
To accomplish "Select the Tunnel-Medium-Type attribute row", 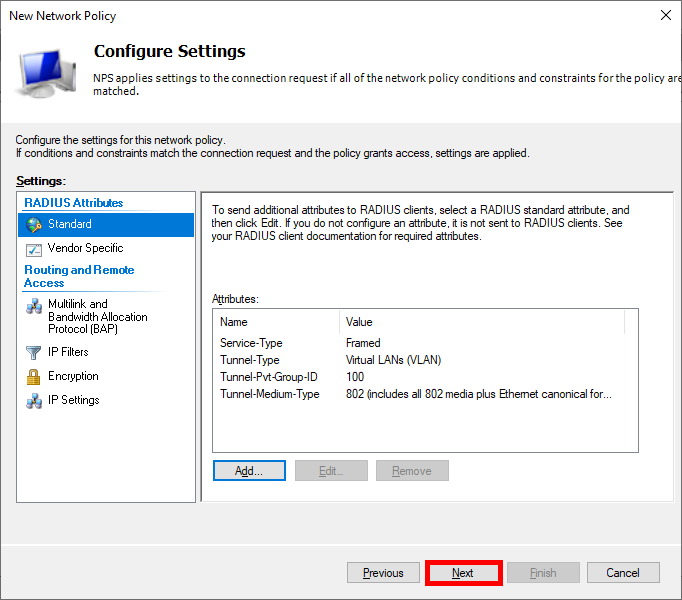I will point(269,394).
